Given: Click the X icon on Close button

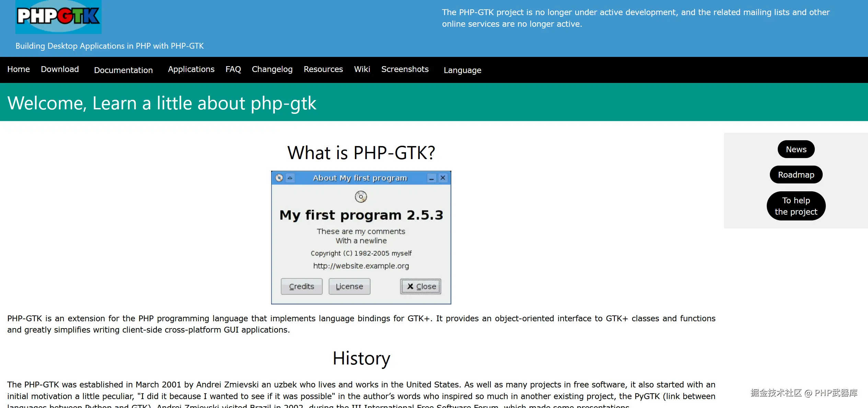Looking at the screenshot, I should click(410, 286).
